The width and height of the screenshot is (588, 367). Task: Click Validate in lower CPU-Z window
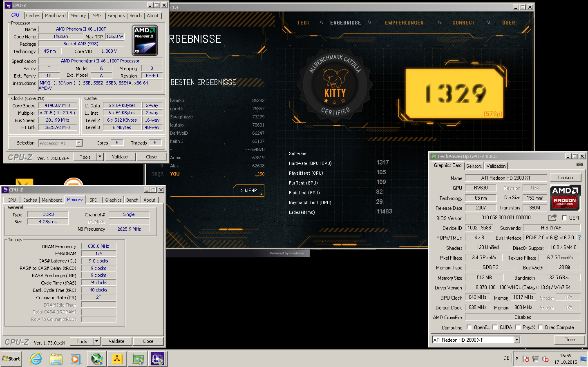[x=116, y=341]
